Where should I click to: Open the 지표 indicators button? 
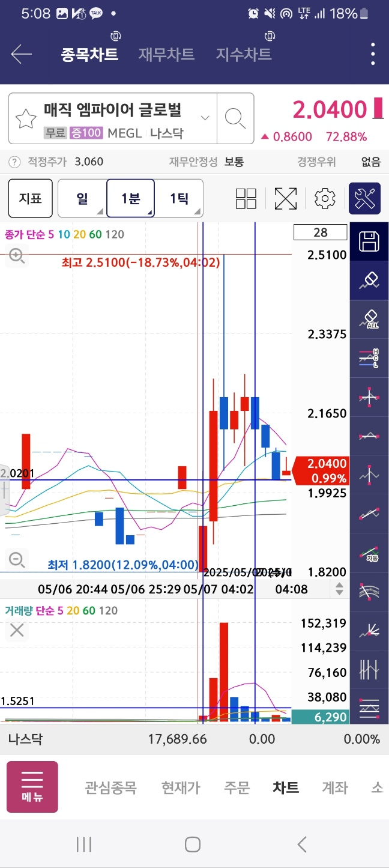30,198
